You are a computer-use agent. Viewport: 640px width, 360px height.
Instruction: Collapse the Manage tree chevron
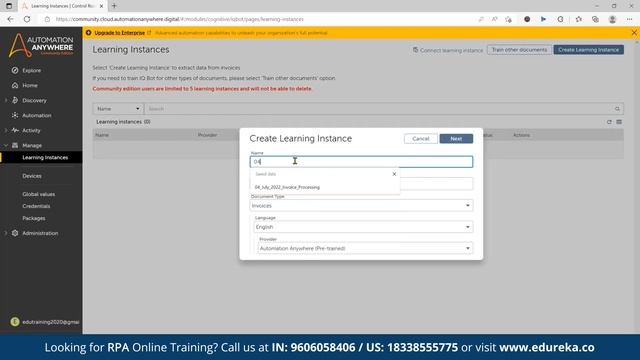tap(6, 145)
